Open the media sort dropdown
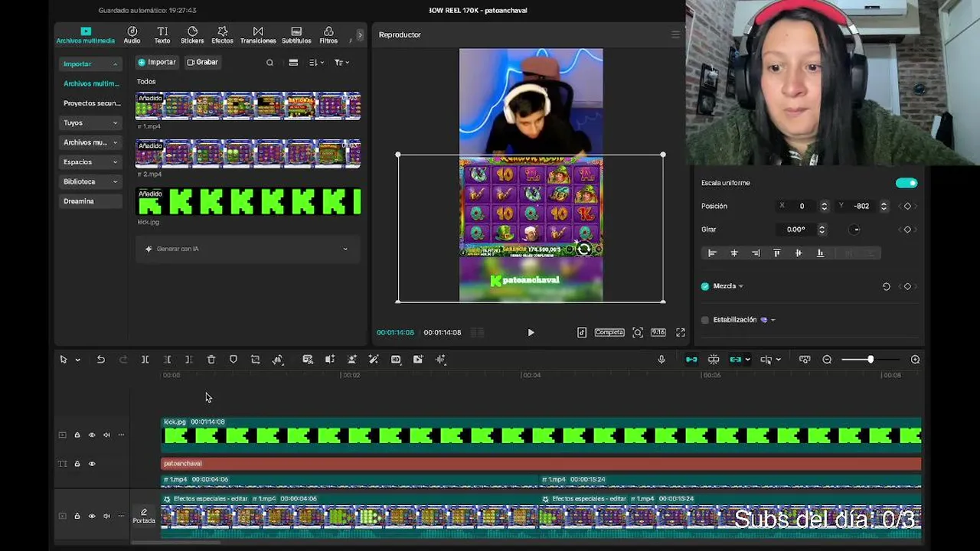The image size is (980, 551). click(x=316, y=63)
